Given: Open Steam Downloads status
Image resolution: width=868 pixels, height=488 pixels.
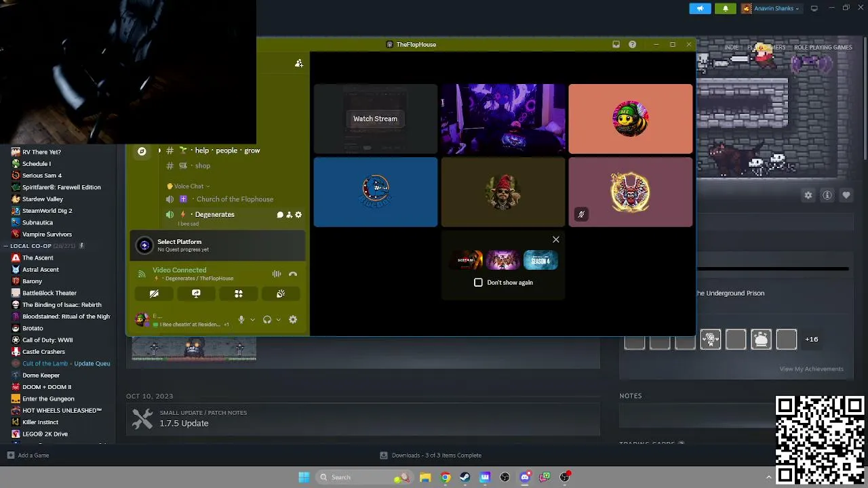Looking at the screenshot, I should (x=431, y=455).
